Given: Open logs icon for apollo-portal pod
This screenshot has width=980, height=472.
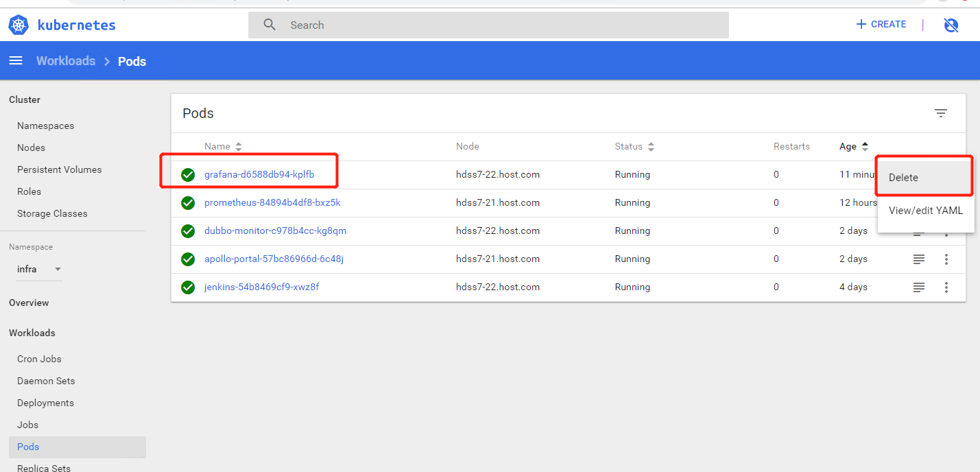Looking at the screenshot, I should [919, 259].
